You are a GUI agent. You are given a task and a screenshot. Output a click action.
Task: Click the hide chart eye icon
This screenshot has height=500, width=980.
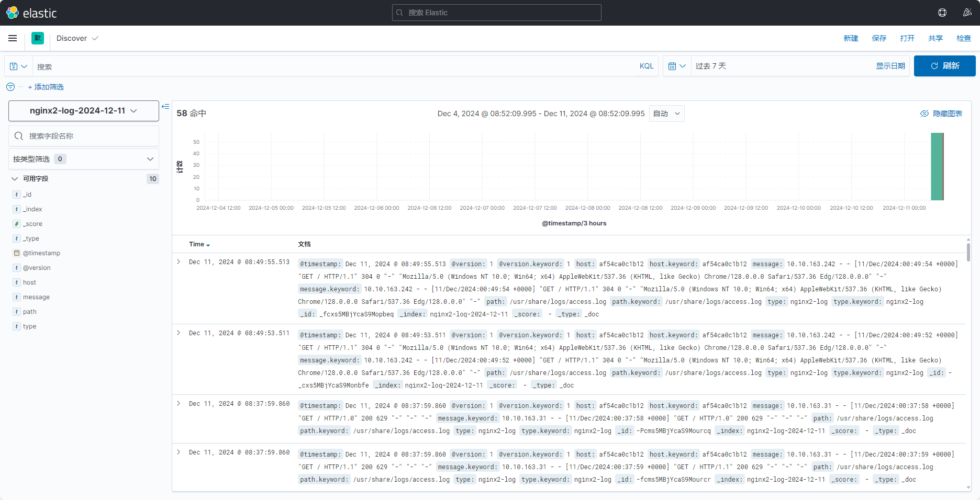[x=925, y=113]
